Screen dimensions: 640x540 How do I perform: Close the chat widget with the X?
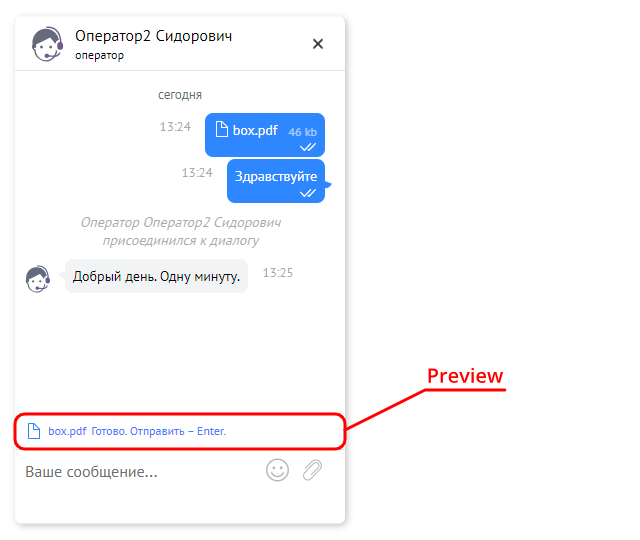[x=318, y=44]
